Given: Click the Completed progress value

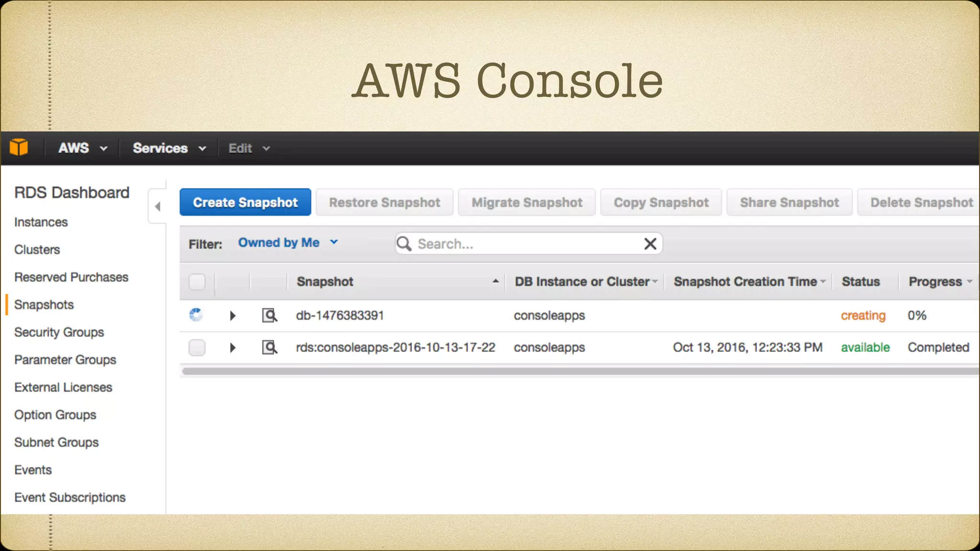Looking at the screenshot, I should pos(938,348).
